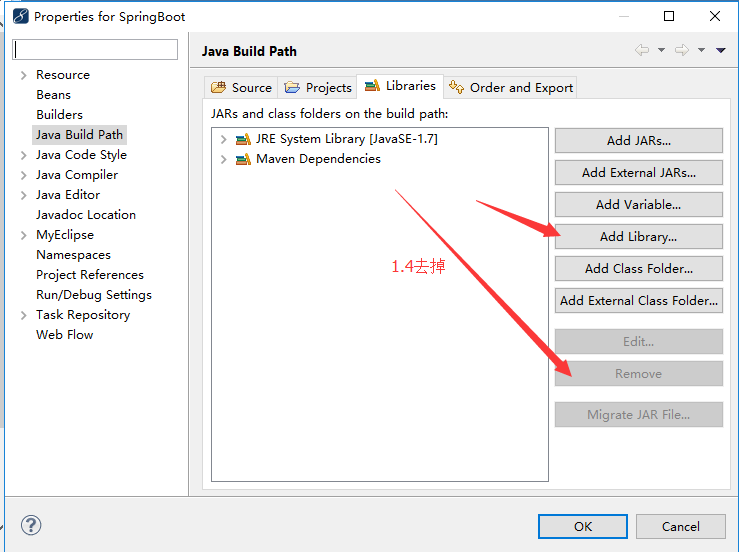Click the Add Class Folder... button
The image size is (739, 552).
pyautogui.click(x=639, y=269)
